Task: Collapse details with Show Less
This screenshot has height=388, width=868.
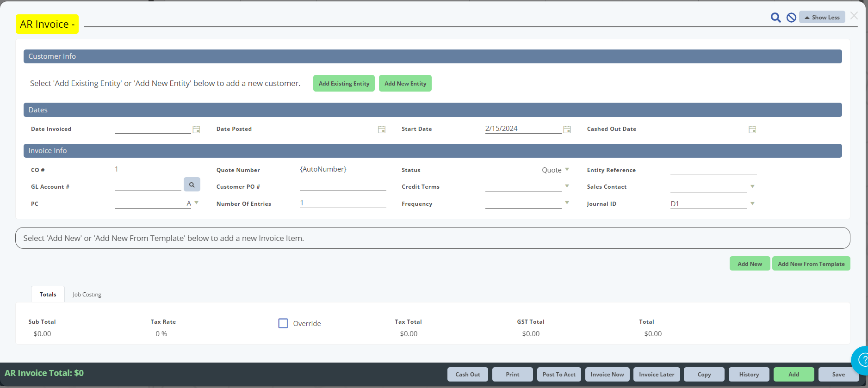Action: (822, 17)
